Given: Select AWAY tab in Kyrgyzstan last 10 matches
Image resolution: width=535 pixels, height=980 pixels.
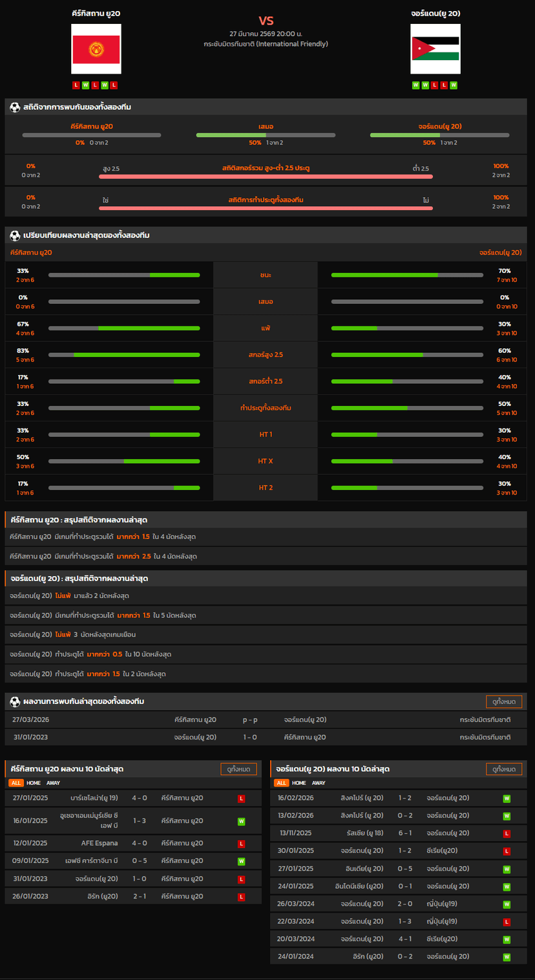Looking at the screenshot, I should click(x=53, y=783).
